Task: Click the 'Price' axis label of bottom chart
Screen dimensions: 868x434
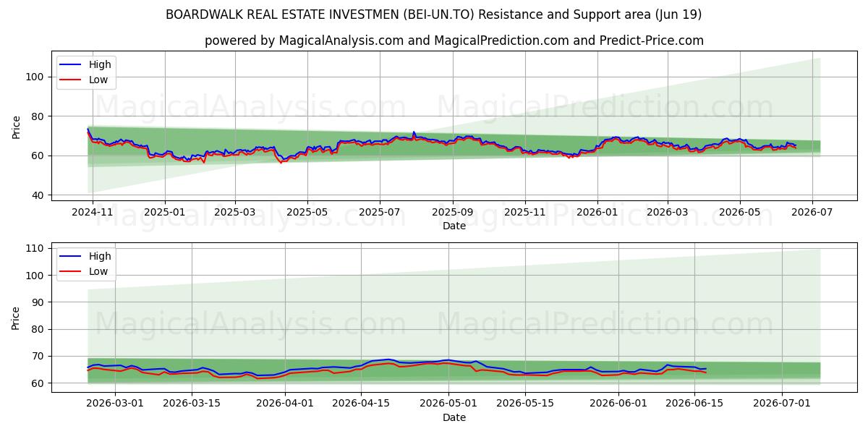Action: [17, 318]
